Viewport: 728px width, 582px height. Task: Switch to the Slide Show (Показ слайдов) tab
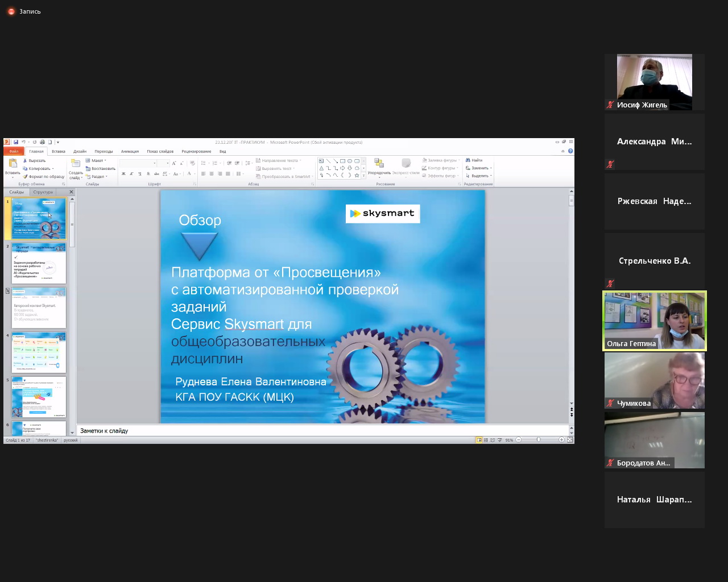pyautogui.click(x=160, y=151)
